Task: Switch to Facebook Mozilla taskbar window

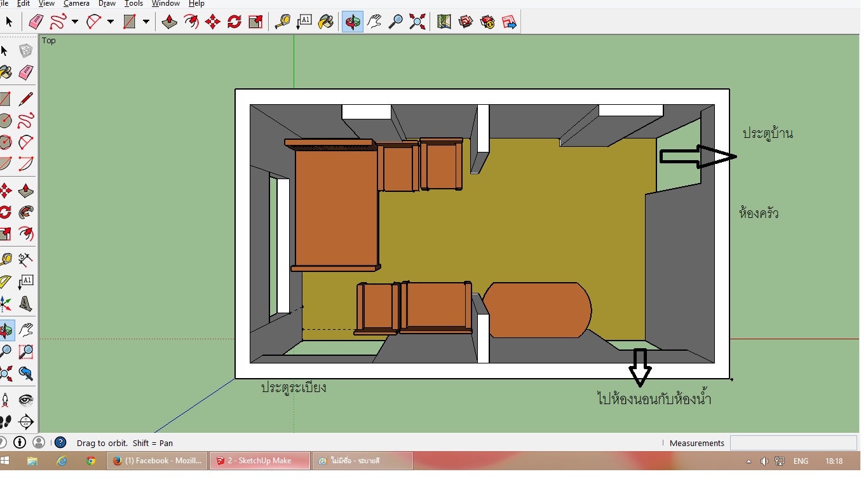Action: tap(157, 461)
